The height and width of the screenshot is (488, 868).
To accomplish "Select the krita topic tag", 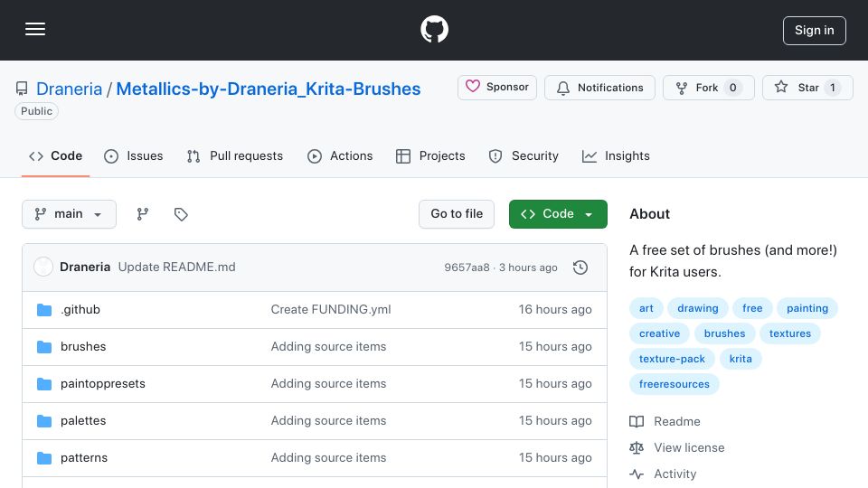I will (x=741, y=359).
